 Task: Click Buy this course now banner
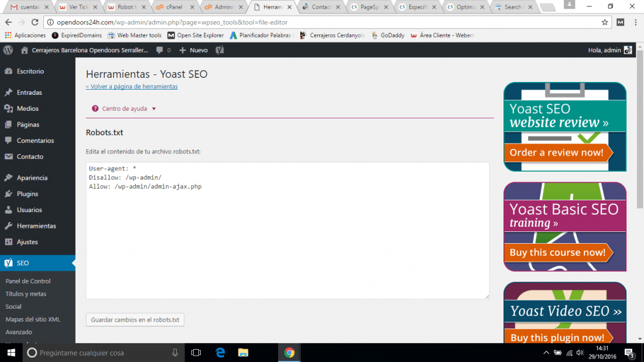click(x=558, y=252)
